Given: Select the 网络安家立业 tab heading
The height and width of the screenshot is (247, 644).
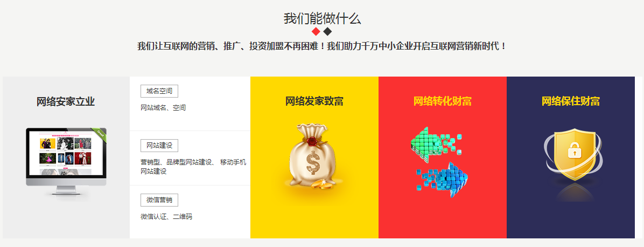Looking at the screenshot, I should [x=66, y=102].
